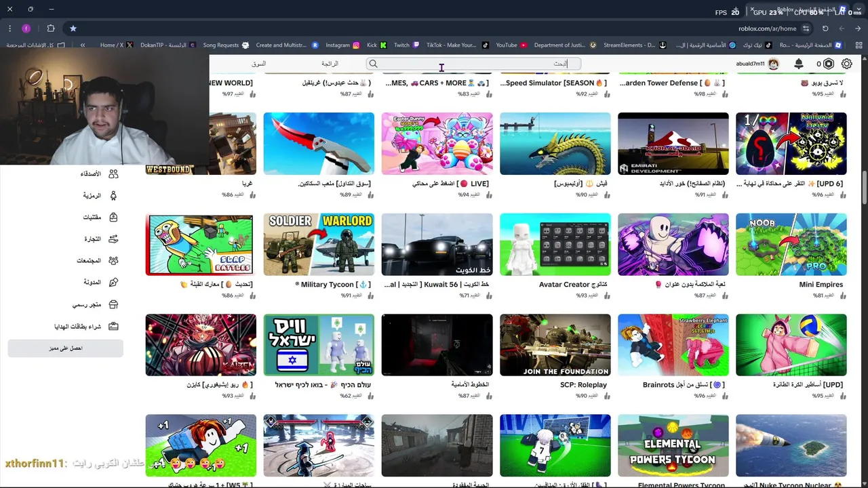Open the all bookmarks folder
The height and width of the screenshot is (488, 868).
coord(36,45)
